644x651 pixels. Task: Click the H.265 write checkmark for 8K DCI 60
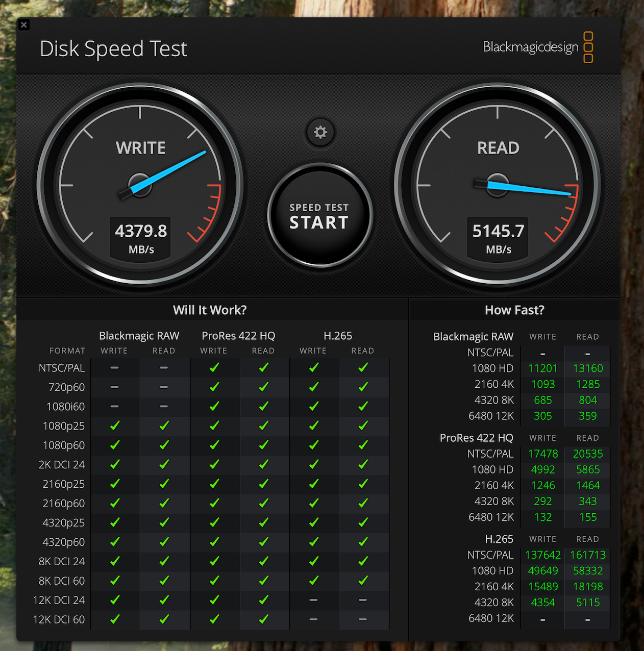pyautogui.click(x=313, y=580)
